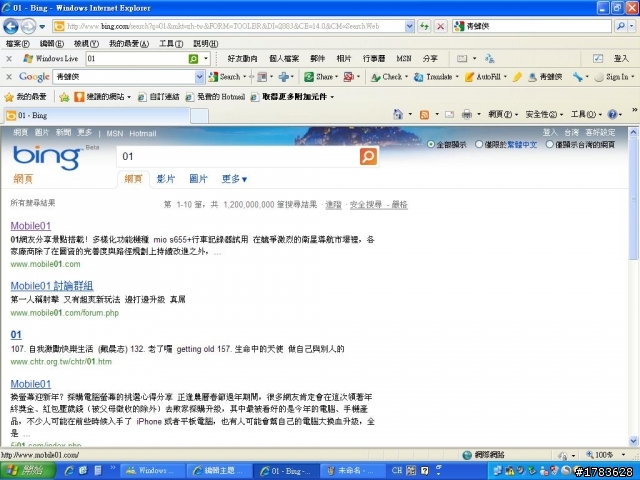
Task: Open the IE search provider dropdown
Action: coord(631,26)
